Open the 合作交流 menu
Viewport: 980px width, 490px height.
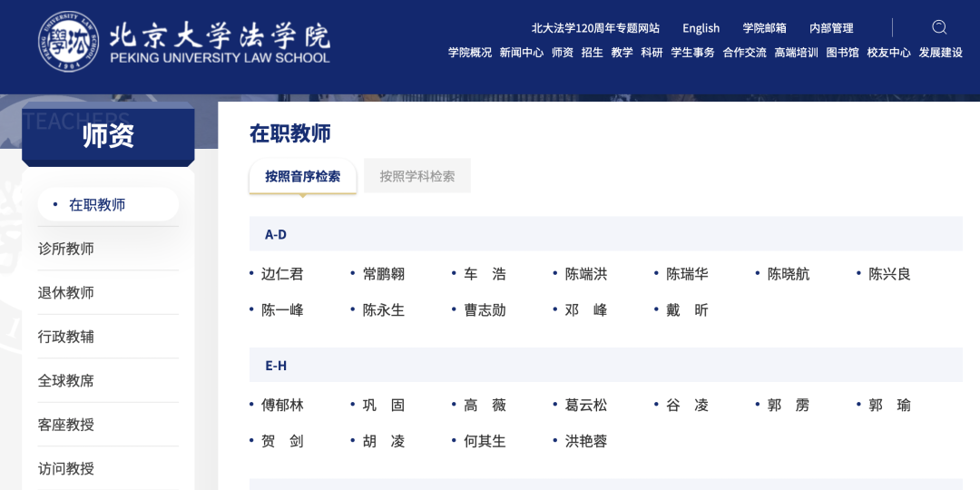(x=744, y=53)
